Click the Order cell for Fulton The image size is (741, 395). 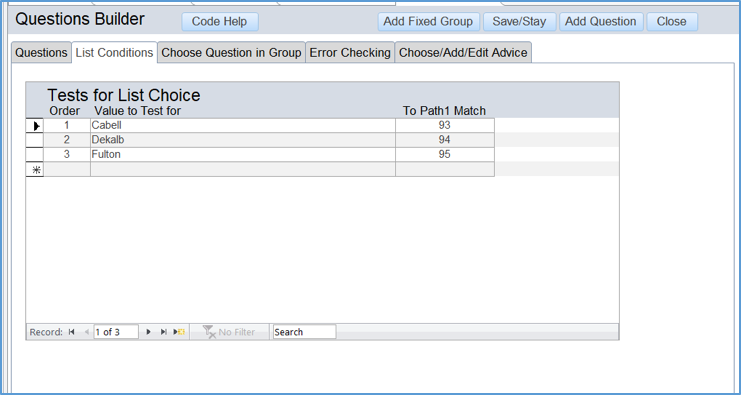click(x=67, y=155)
